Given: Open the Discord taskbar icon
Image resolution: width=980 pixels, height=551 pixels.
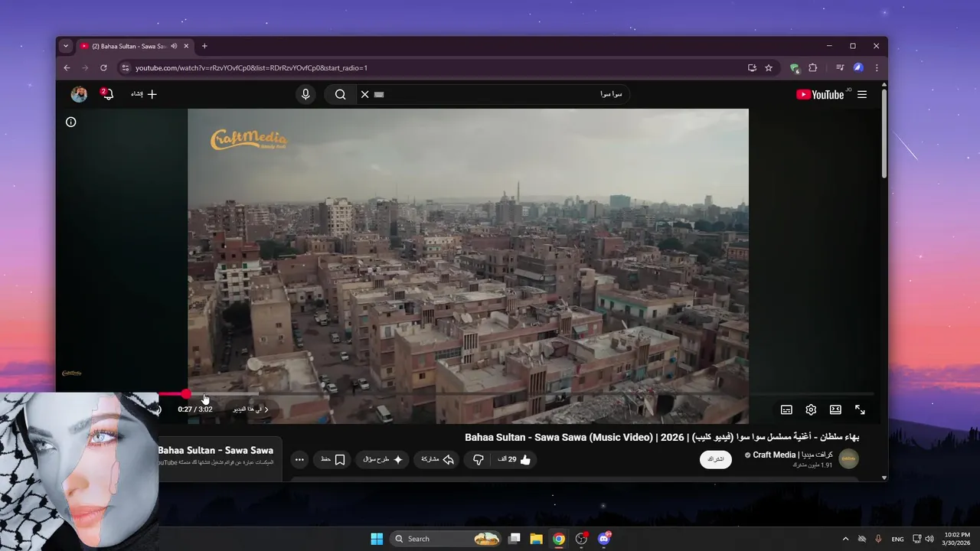Looking at the screenshot, I should click(x=604, y=539).
